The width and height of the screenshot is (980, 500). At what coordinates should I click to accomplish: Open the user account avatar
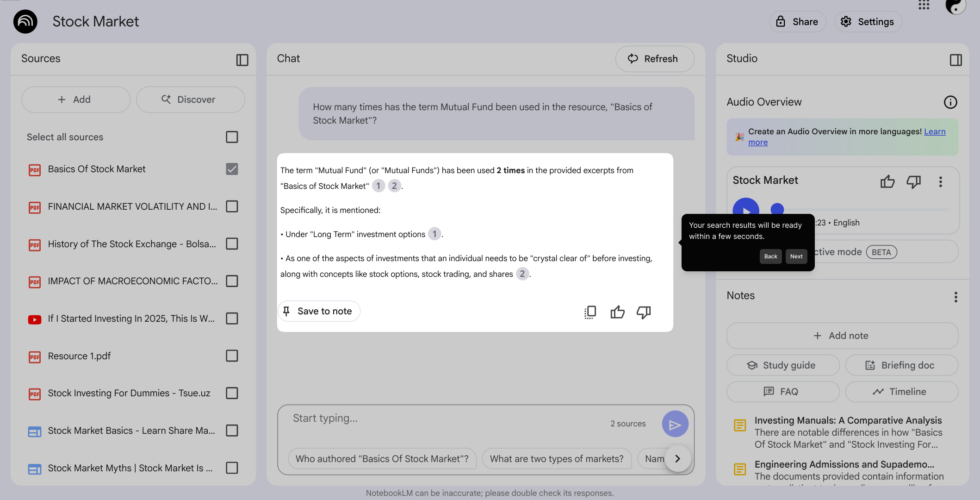coord(955,6)
